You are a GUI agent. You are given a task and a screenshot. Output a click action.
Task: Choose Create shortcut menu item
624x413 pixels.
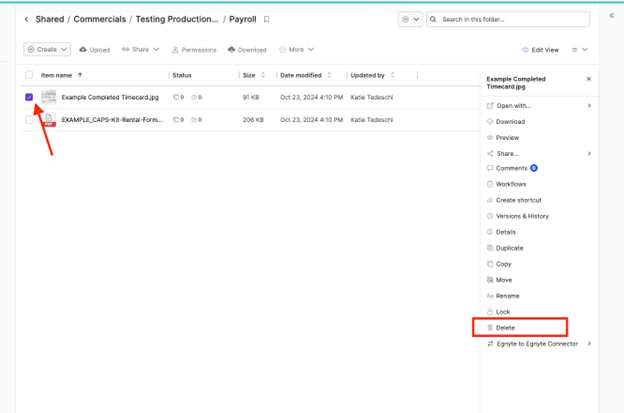514,200
